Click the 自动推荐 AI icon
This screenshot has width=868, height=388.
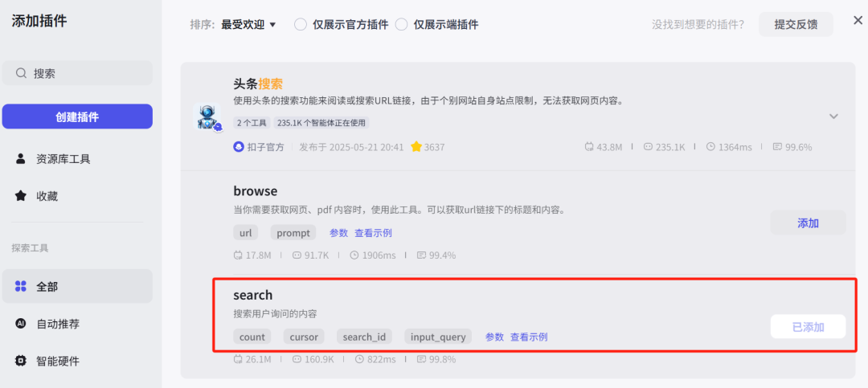(x=20, y=324)
